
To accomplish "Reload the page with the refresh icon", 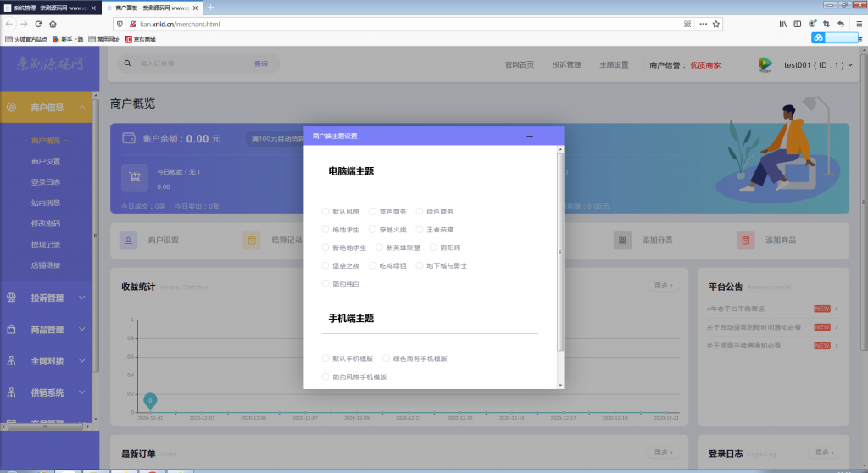I will (x=38, y=24).
